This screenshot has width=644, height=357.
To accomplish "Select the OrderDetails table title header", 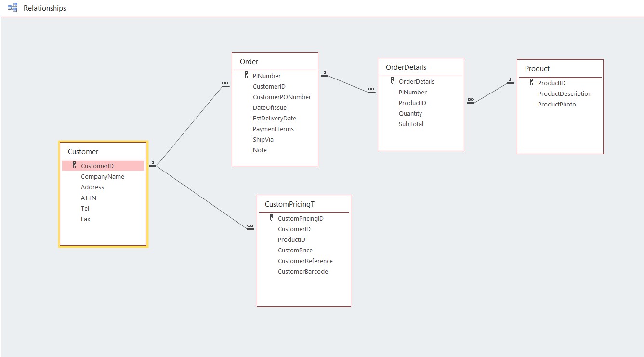I will click(x=421, y=67).
